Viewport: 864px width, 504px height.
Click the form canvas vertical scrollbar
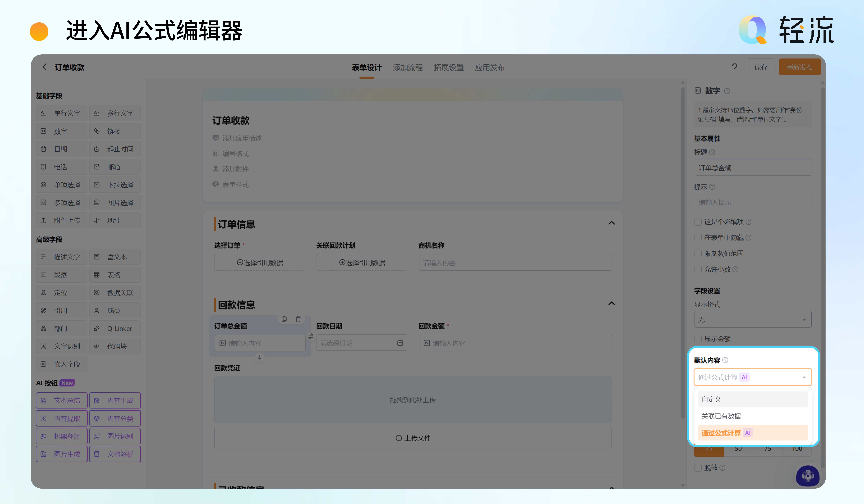tap(683, 253)
